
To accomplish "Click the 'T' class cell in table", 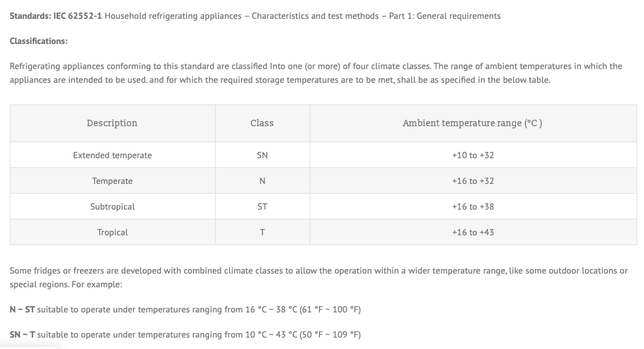I will (x=262, y=232).
